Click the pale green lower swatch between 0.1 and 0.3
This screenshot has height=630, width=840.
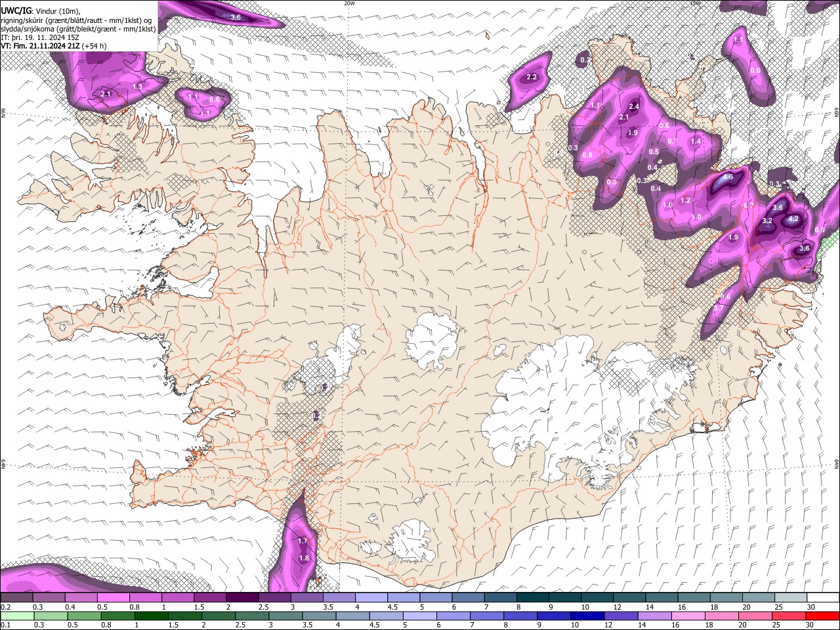pos(16,616)
